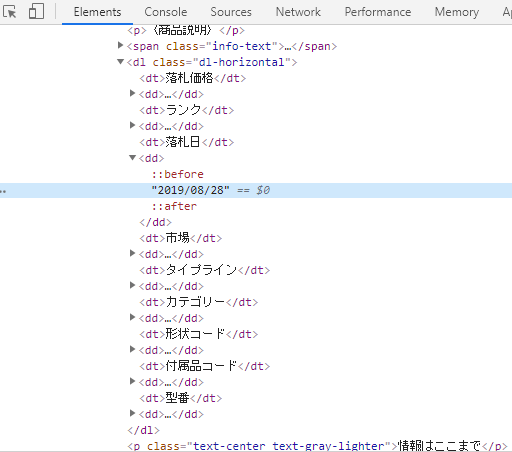Expand the span class info-text node
The height and width of the screenshot is (452, 512).
[x=120, y=45]
